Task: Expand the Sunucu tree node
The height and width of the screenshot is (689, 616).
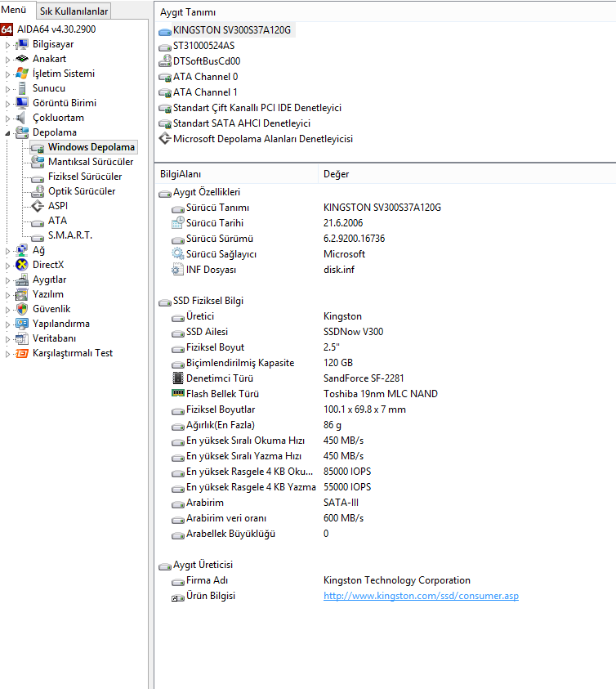Action: click(x=7, y=89)
